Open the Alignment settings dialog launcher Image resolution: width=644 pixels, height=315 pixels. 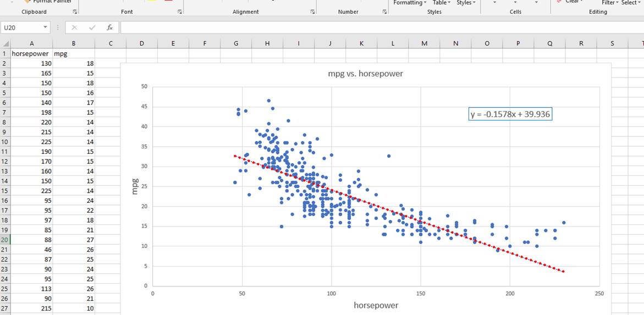[x=312, y=12]
